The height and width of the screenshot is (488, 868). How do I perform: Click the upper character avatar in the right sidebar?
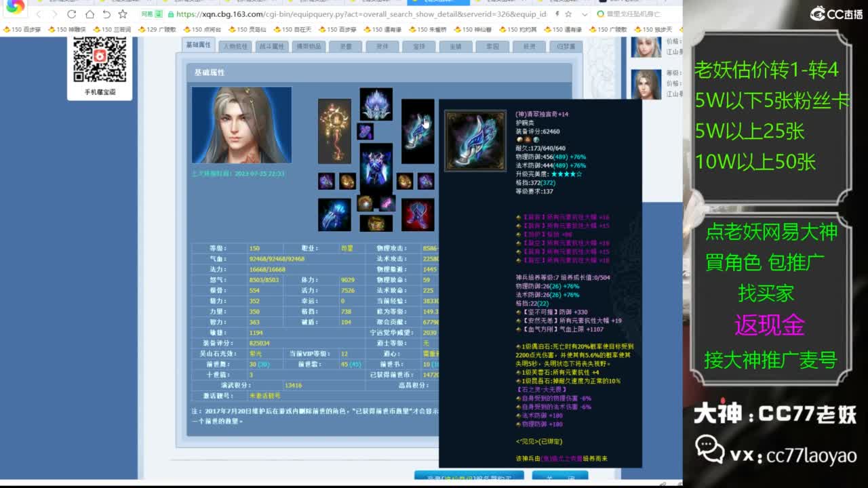[646, 47]
